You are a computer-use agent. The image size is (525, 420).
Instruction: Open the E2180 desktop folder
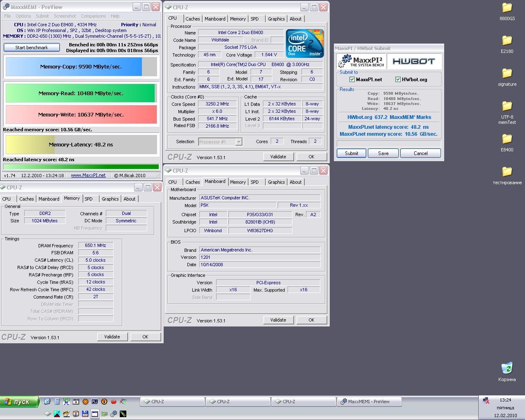507,44
